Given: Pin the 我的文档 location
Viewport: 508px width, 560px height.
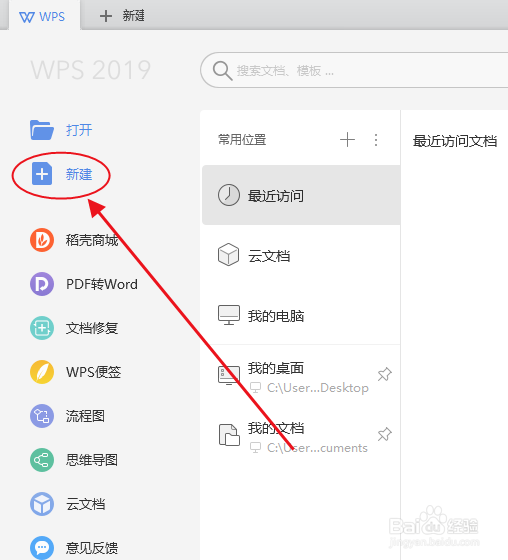Looking at the screenshot, I should pos(384,434).
